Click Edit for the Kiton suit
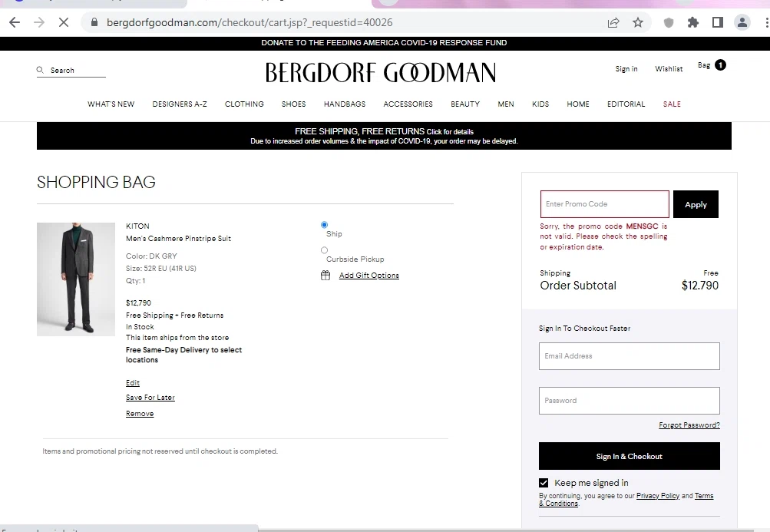This screenshot has width=770, height=532. pos(133,383)
